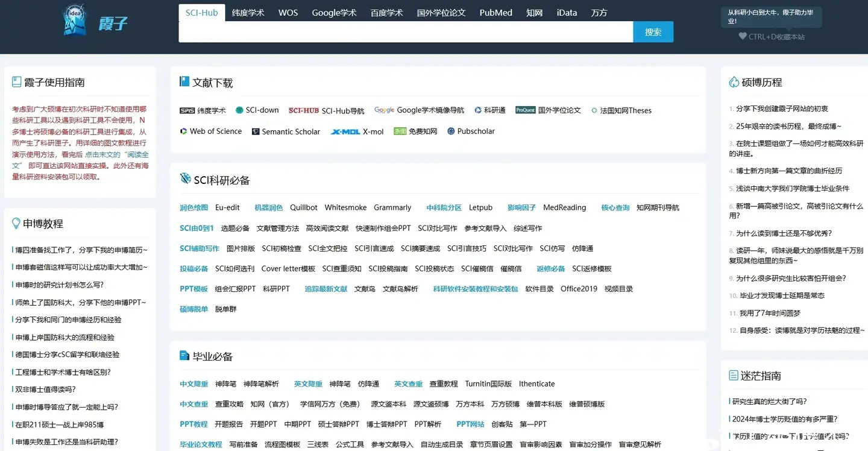Click the SCI科研必备 section icon

click(186, 178)
